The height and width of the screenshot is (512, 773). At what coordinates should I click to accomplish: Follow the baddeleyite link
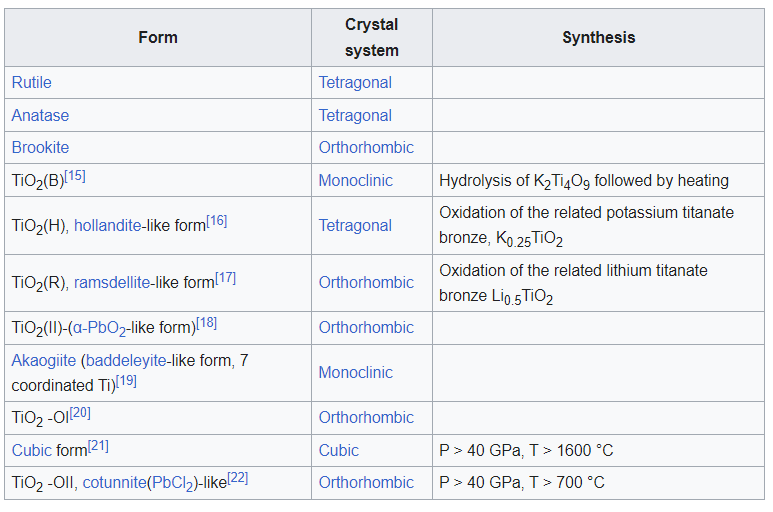tap(125, 360)
